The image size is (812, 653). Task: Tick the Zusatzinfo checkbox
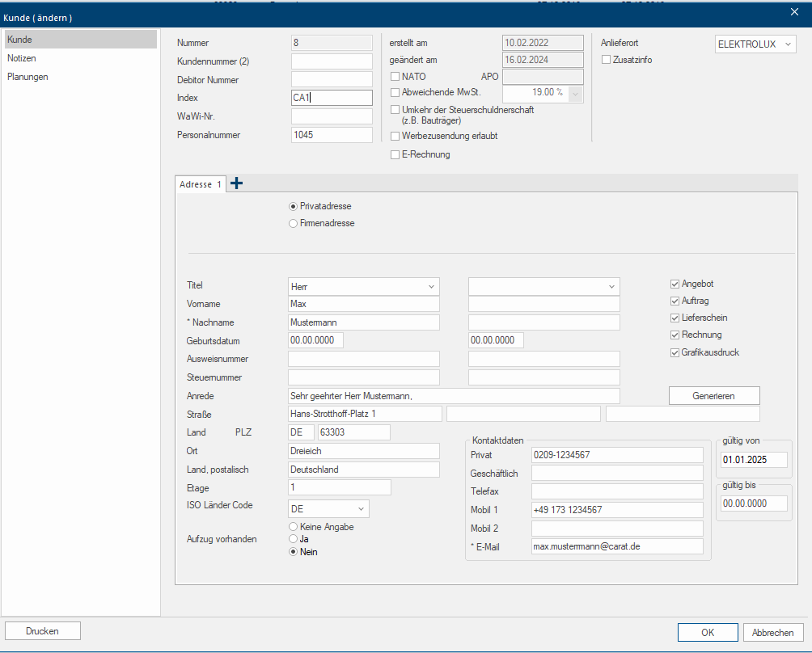coord(606,60)
